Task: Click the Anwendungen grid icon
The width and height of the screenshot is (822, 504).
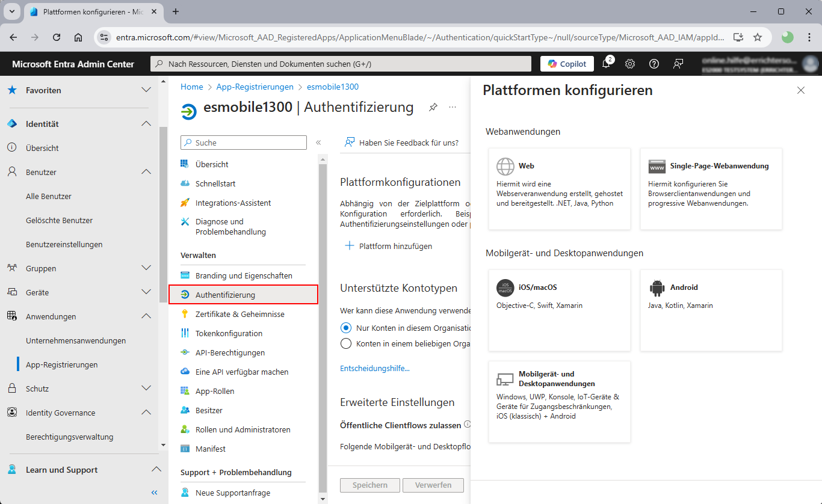Action: pyautogui.click(x=12, y=316)
